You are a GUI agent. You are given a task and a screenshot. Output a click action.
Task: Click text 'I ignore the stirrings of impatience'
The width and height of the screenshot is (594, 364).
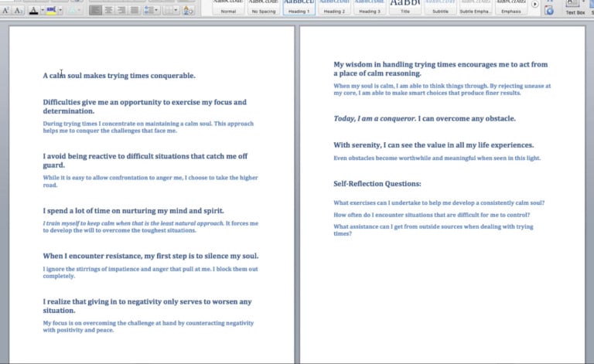150,273
